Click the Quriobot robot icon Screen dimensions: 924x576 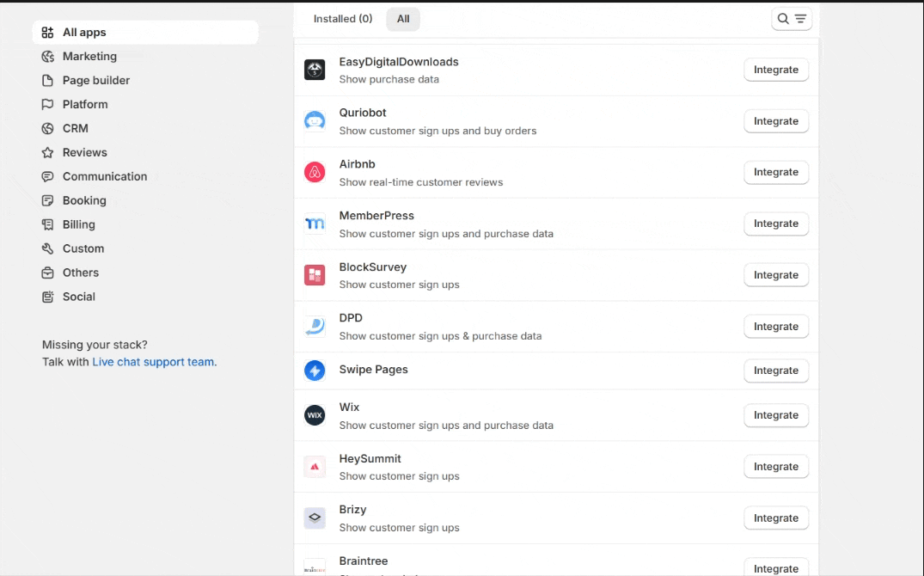[x=315, y=121]
